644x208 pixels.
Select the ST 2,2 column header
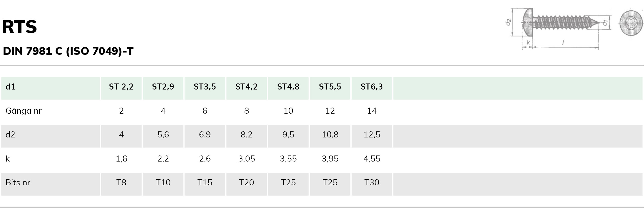[121, 87]
